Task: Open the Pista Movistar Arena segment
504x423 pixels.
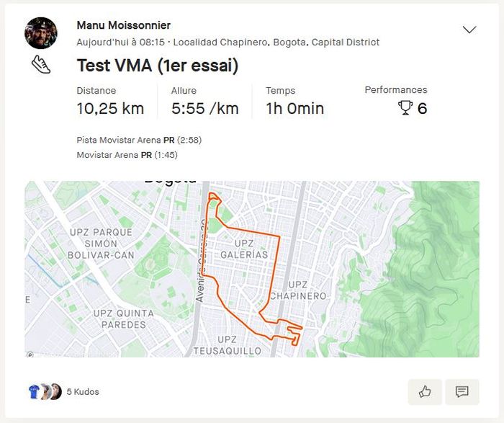Action: [x=119, y=140]
